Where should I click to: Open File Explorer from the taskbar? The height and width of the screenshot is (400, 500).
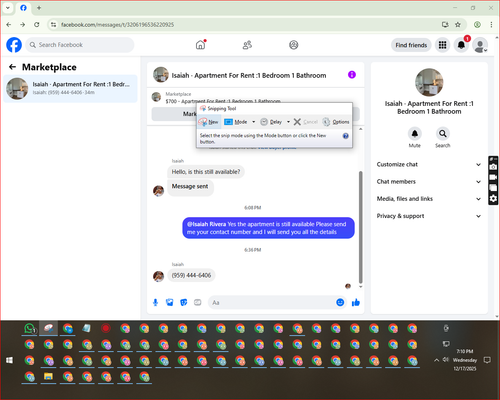point(48,377)
